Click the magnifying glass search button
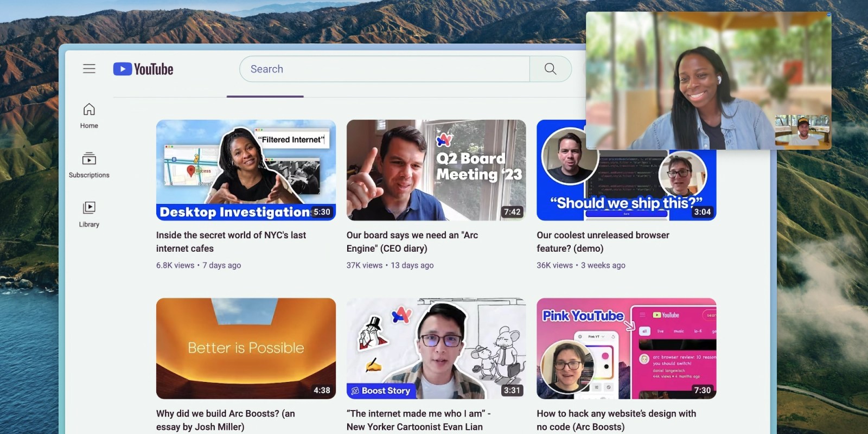 pyautogui.click(x=550, y=69)
